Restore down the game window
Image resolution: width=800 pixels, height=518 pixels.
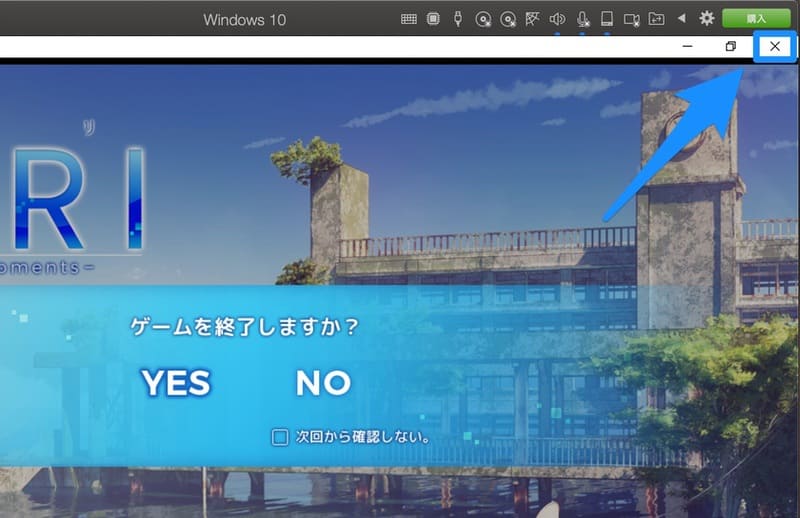coord(731,47)
